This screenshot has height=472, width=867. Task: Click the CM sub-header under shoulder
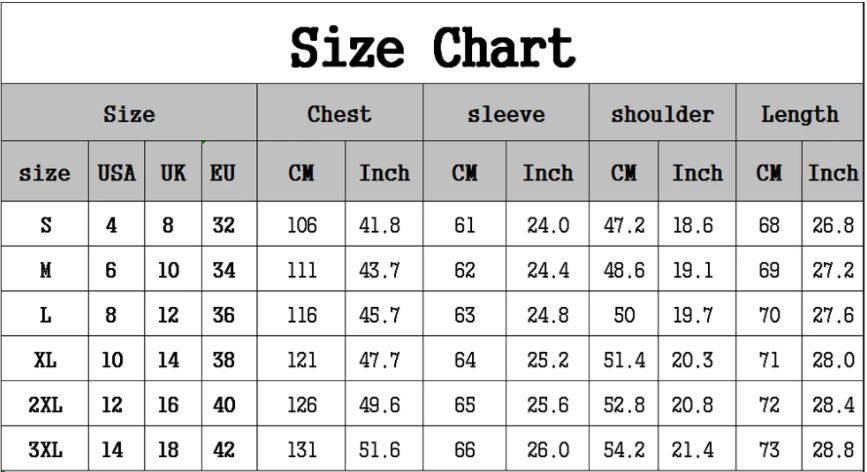tap(624, 173)
